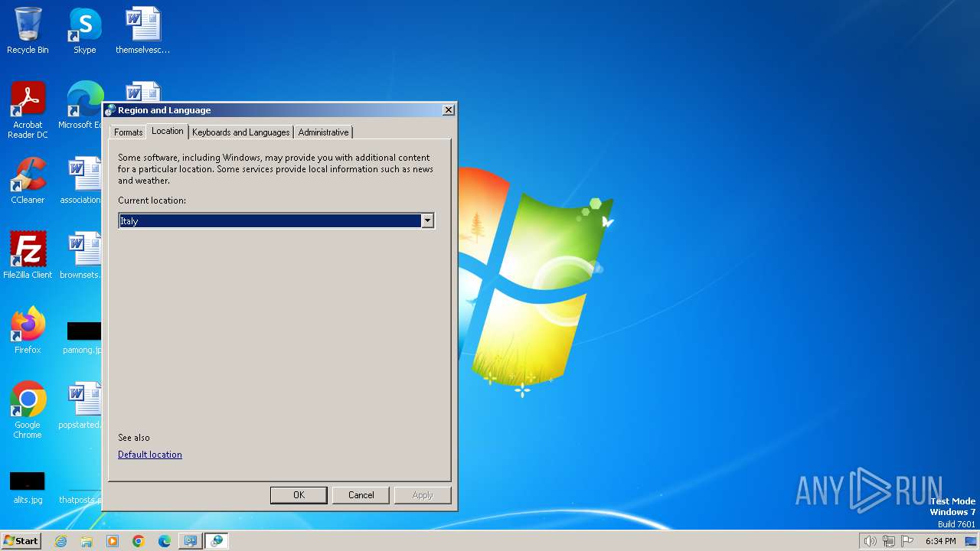Click the taskbar clock showing 6:34 PM
The image size is (980, 551).
(940, 541)
